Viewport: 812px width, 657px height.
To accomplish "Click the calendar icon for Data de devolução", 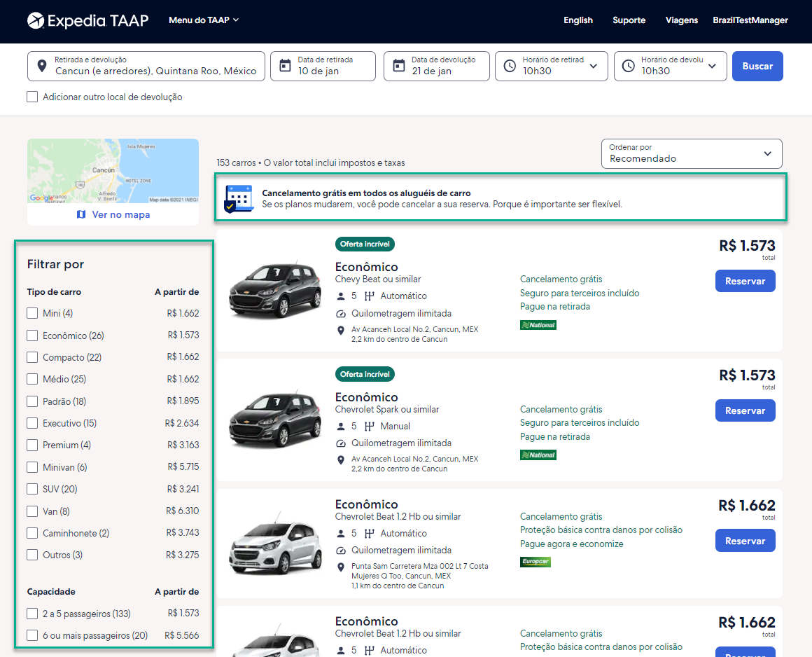I will (399, 66).
